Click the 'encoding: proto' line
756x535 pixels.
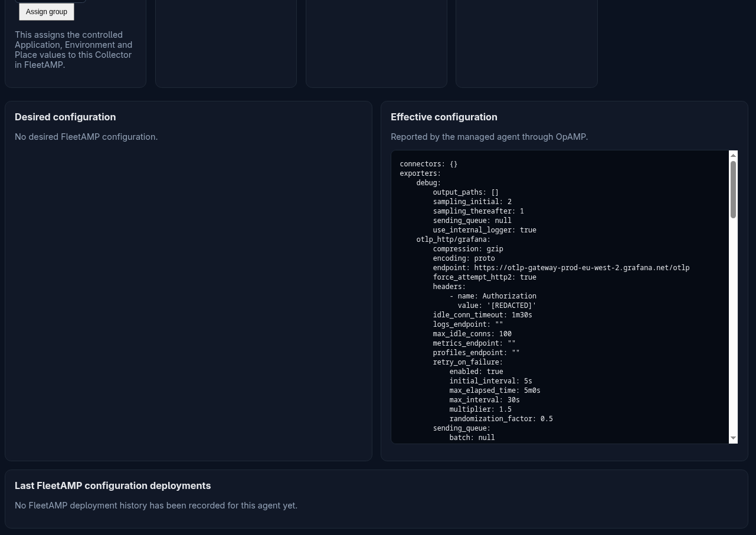click(x=464, y=258)
